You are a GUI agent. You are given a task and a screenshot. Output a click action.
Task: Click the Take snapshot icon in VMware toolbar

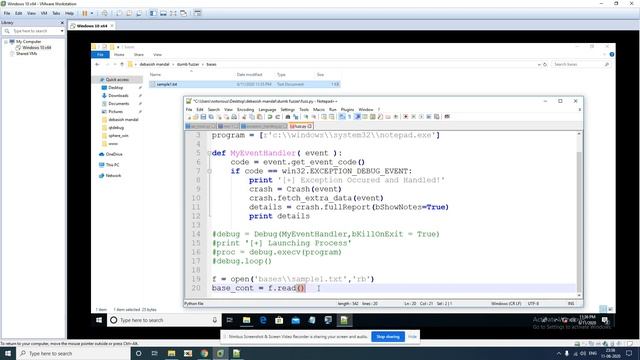point(119,13)
